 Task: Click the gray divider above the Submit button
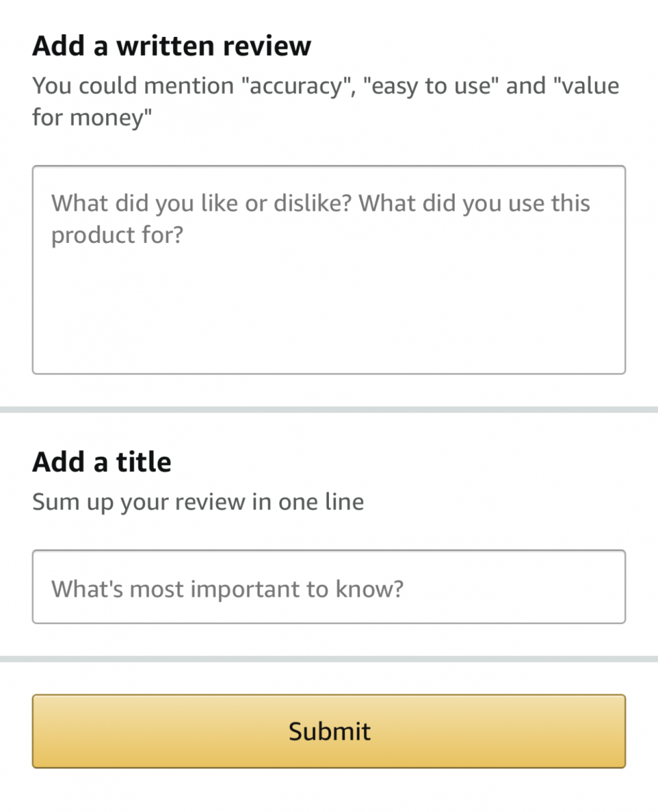coord(329,659)
